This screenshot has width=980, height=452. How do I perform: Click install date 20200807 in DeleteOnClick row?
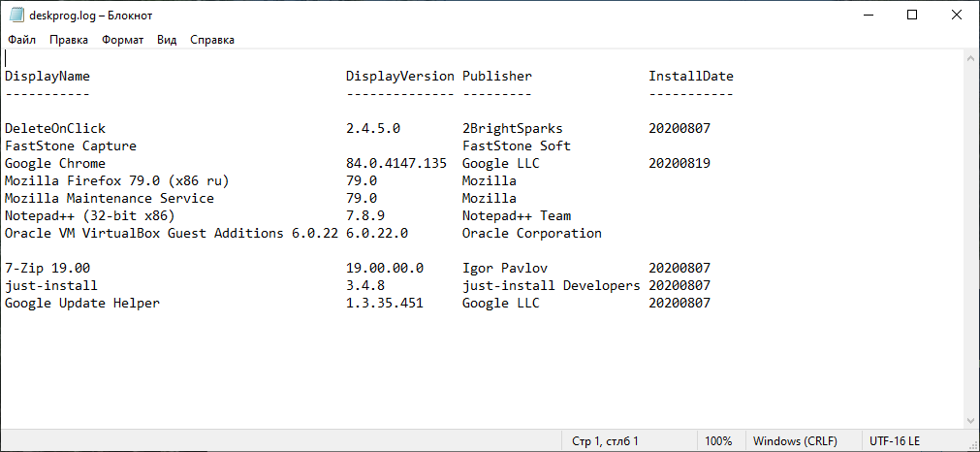680,129
